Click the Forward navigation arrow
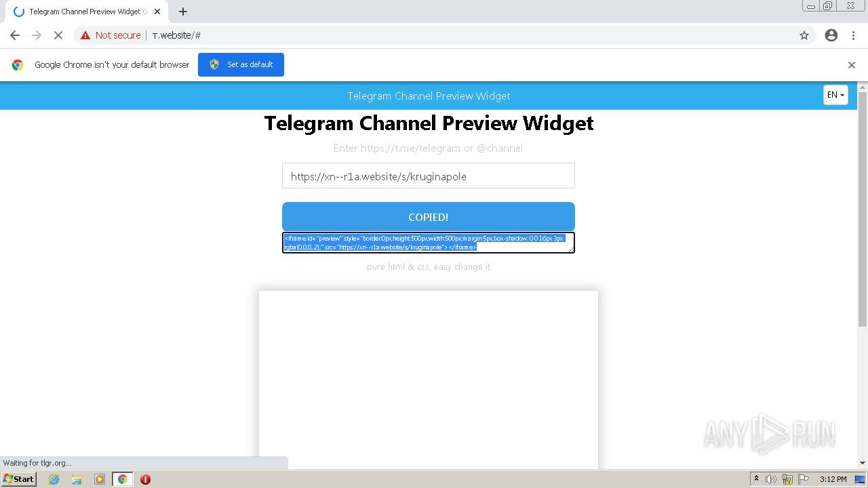868x488 pixels. pos(37,35)
